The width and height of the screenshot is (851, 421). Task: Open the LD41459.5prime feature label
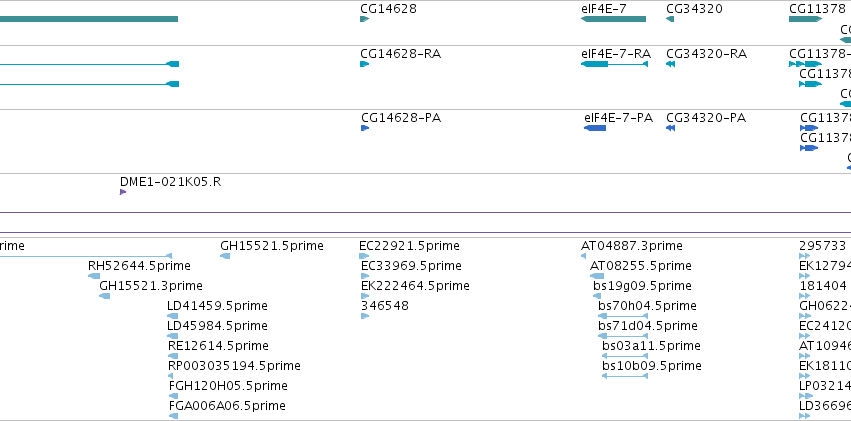[x=217, y=306]
